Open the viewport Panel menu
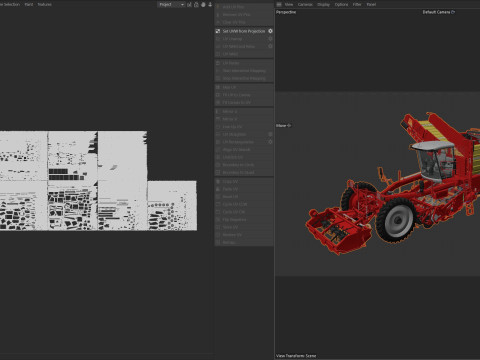Image resolution: width=480 pixels, height=360 pixels. click(x=371, y=4)
